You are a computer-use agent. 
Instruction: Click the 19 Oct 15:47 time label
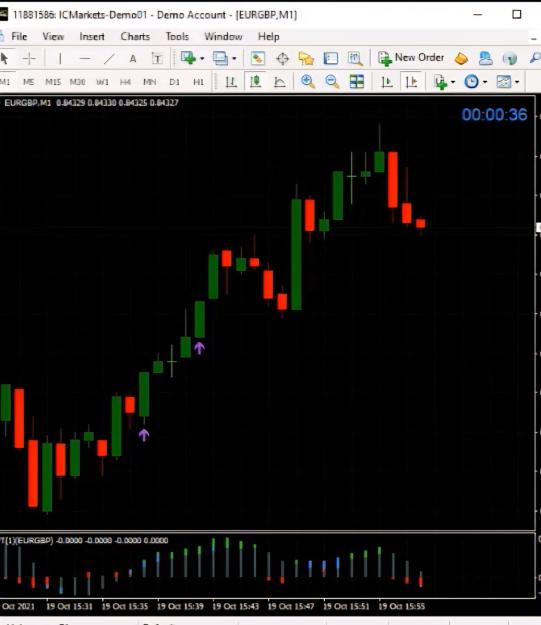click(291, 606)
